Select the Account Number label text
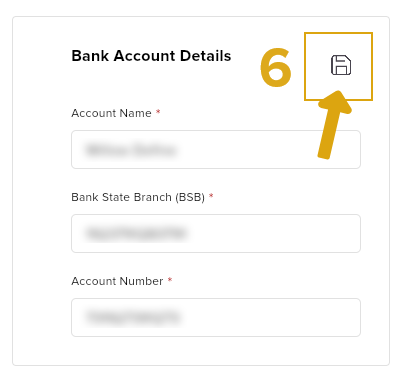399x373 pixels. point(117,281)
